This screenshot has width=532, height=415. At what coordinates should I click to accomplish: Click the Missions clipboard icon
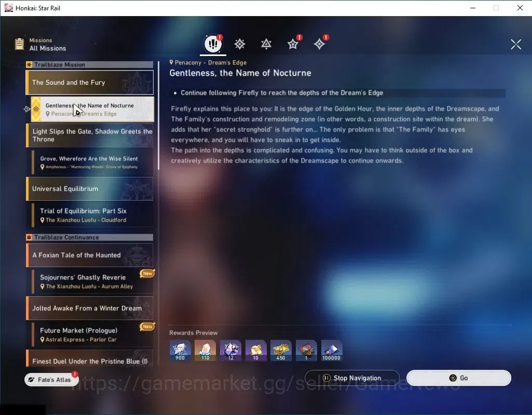(19, 44)
